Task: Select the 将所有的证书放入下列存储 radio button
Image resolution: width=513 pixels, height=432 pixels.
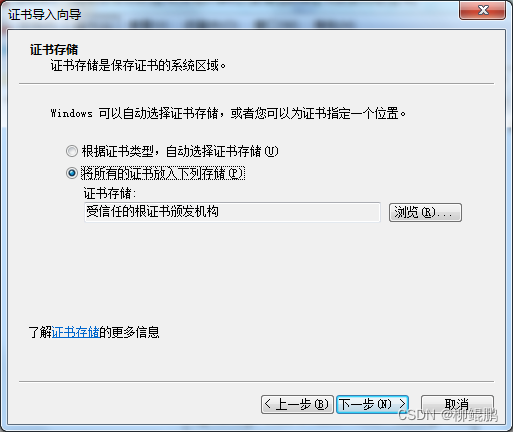Action: point(72,173)
